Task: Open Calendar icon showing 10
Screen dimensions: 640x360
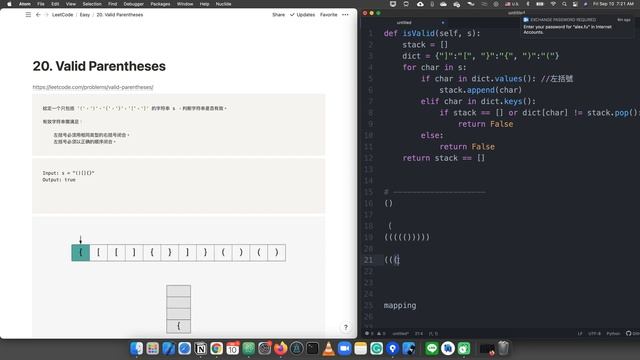Action: [233, 349]
